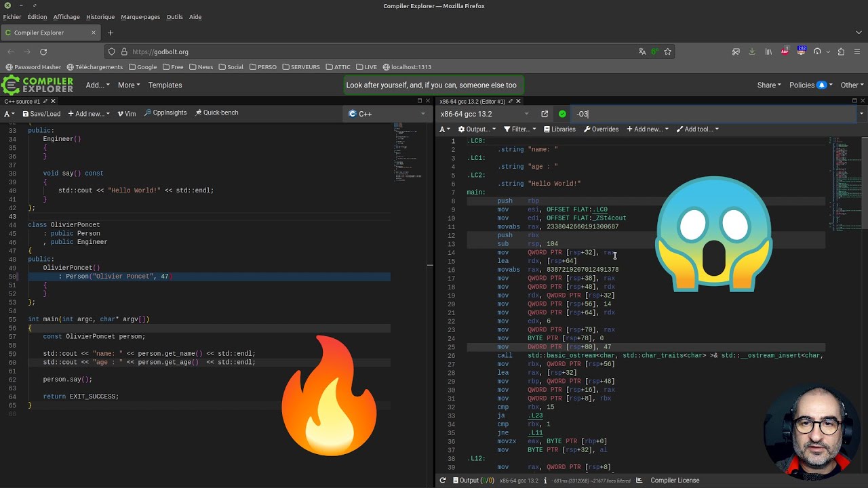Open SERVEURS bookmarks folder

point(300,67)
